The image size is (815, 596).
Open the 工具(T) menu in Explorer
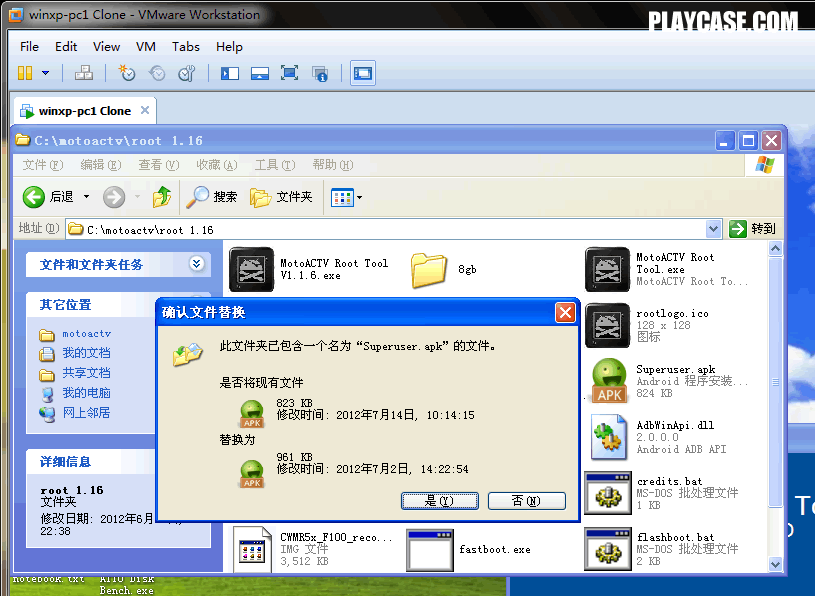point(275,165)
